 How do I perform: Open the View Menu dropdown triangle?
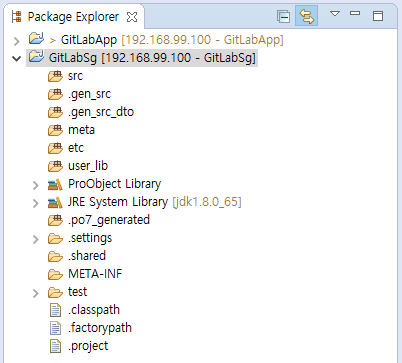pos(335,14)
